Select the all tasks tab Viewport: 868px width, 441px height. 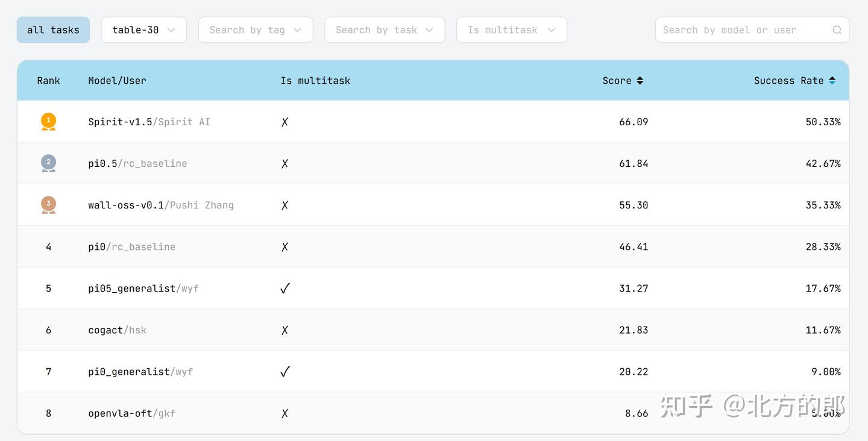coord(53,30)
